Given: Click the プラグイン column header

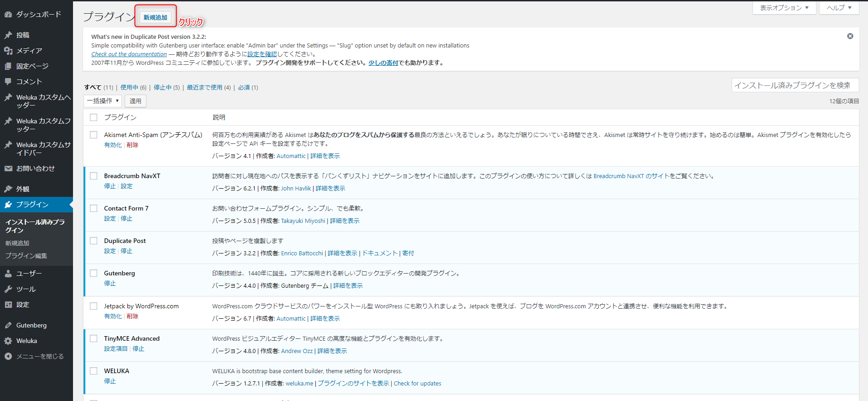Looking at the screenshot, I should [x=120, y=117].
